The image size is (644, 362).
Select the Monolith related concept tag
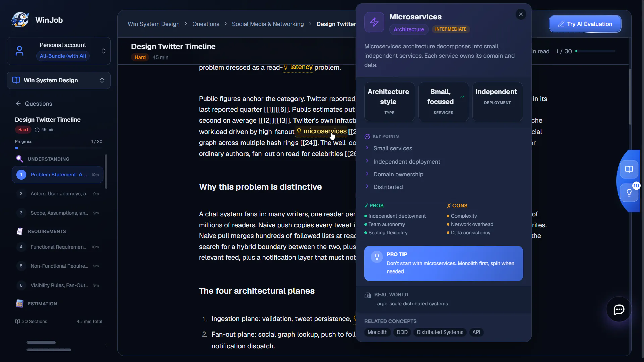[x=377, y=332]
